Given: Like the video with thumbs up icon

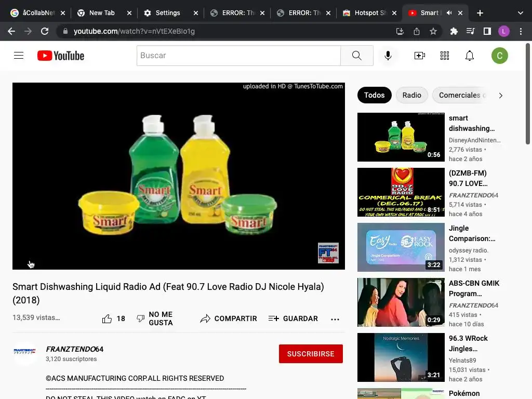Looking at the screenshot, I should [x=107, y=318].
